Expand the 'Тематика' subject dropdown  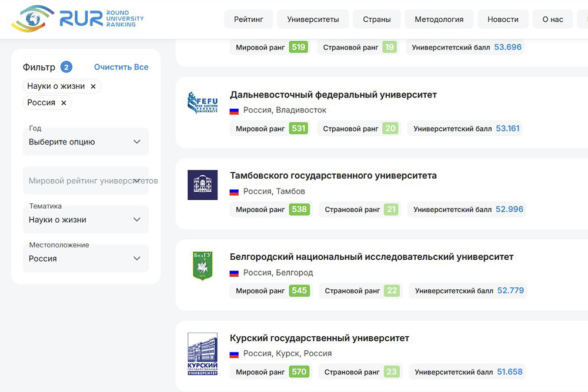[x=85, y=219]
